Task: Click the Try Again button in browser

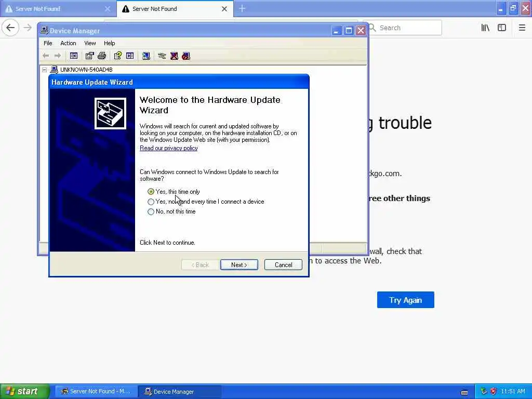Action: coord(405,300)
